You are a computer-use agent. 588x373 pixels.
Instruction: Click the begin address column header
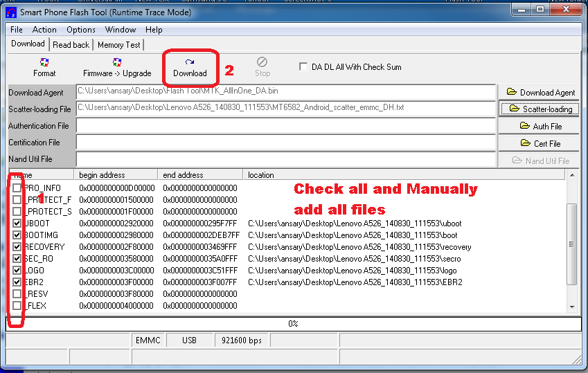tap(116, 174)
